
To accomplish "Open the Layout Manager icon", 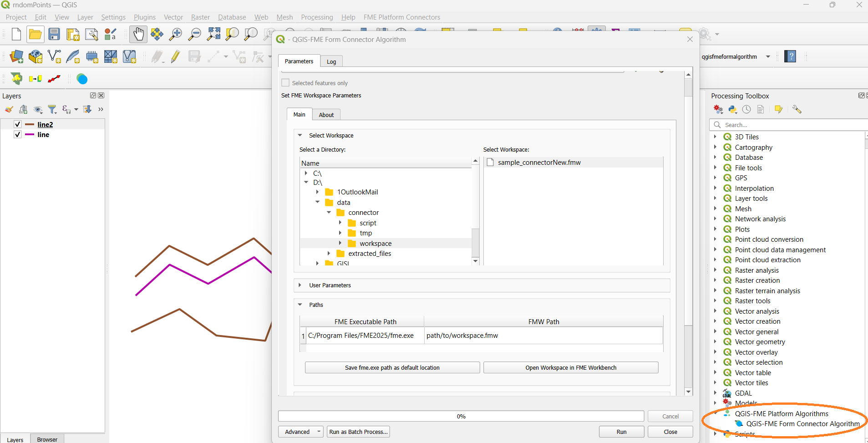I will [91, 34].
